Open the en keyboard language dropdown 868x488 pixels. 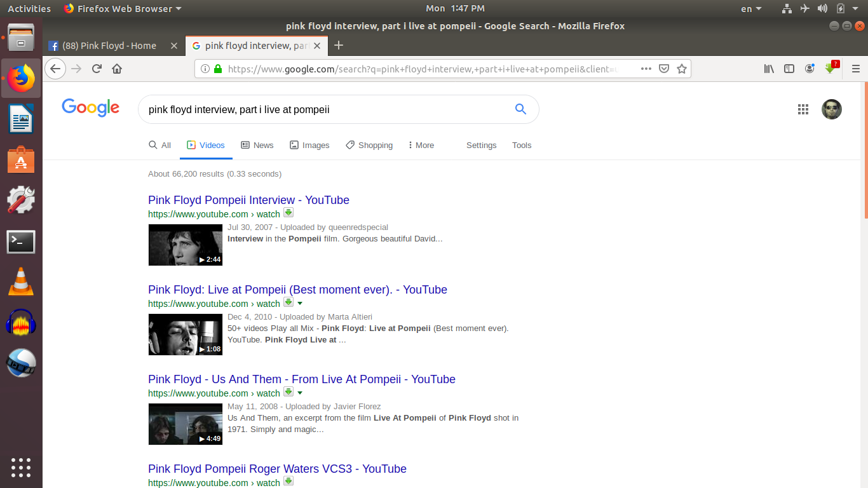pos(751,8)
